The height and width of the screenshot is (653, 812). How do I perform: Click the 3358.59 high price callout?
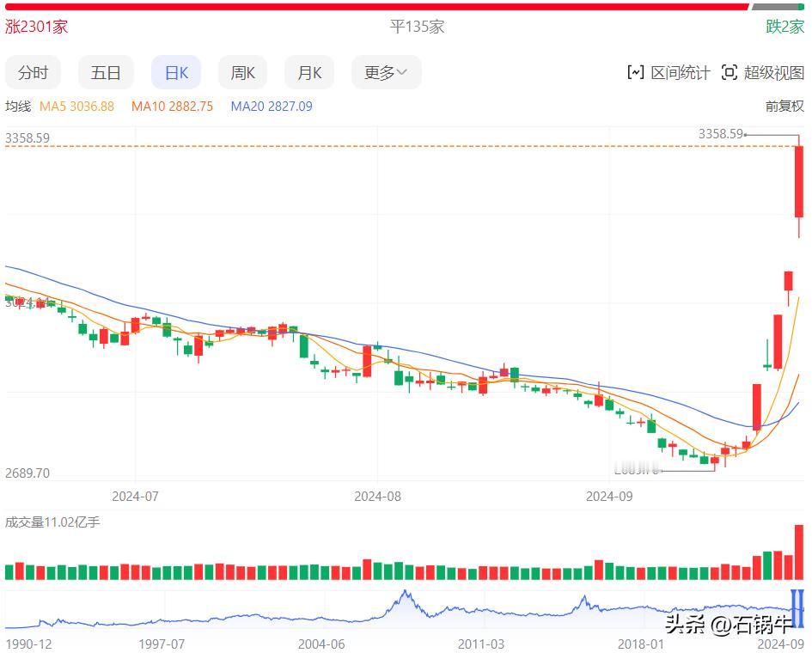(x=721, y=133)
